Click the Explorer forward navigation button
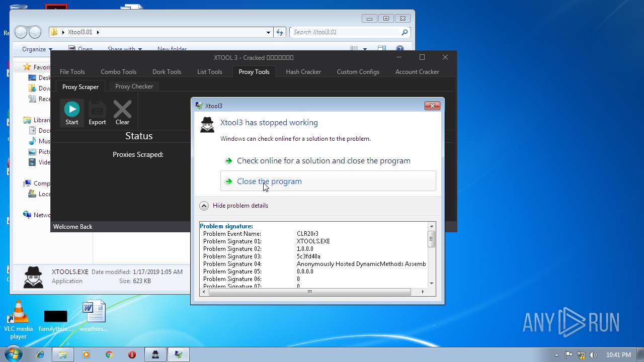The height and width of the screenshot is (362, 644). coord(35,32)
